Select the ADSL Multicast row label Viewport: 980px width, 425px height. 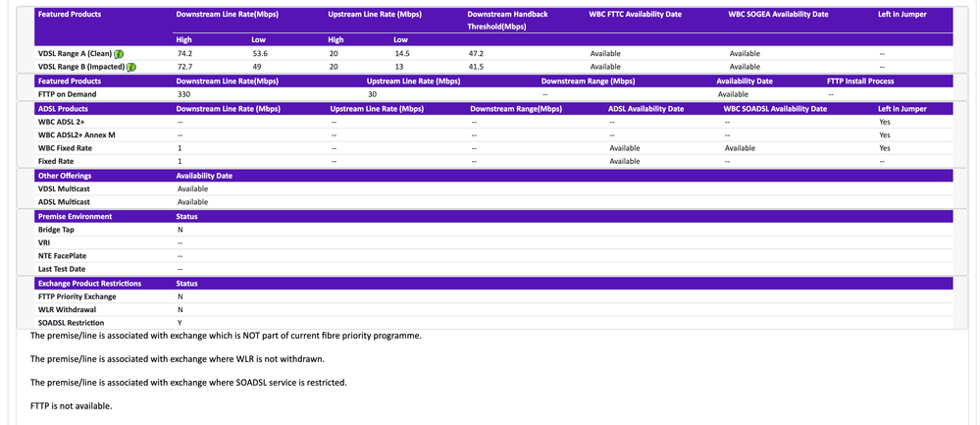click(x=63, y=202)
